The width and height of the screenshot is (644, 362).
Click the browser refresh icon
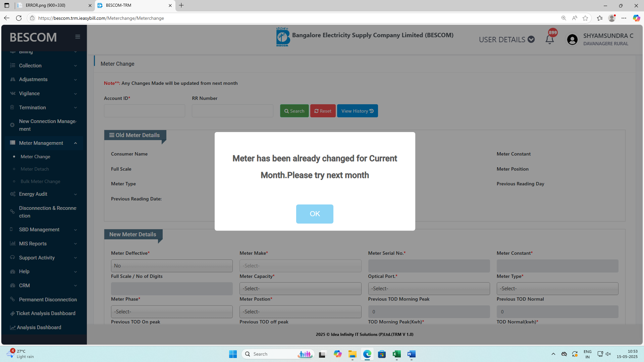click(x=19, y=18)
